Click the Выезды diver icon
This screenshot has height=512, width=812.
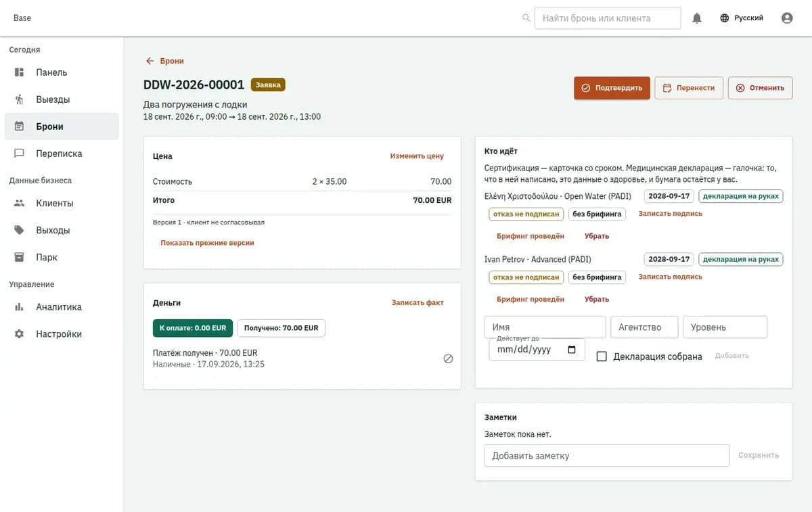pyautogui.click(x=20, y=99)
